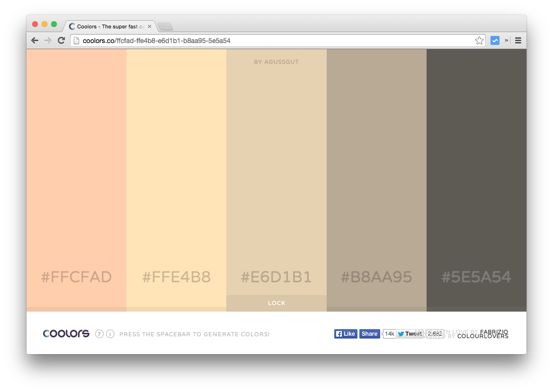Bookmark this page with the star icon

tap(479, 41)
